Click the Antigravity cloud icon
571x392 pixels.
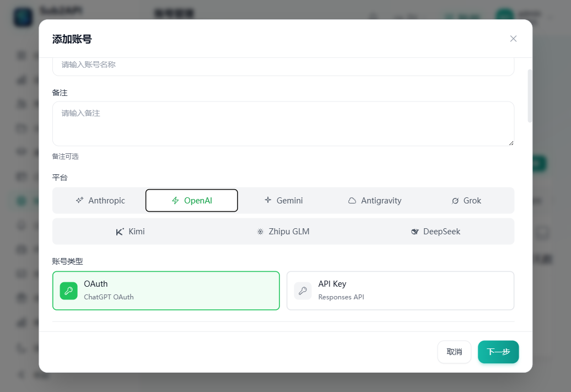tap(352, 201)
